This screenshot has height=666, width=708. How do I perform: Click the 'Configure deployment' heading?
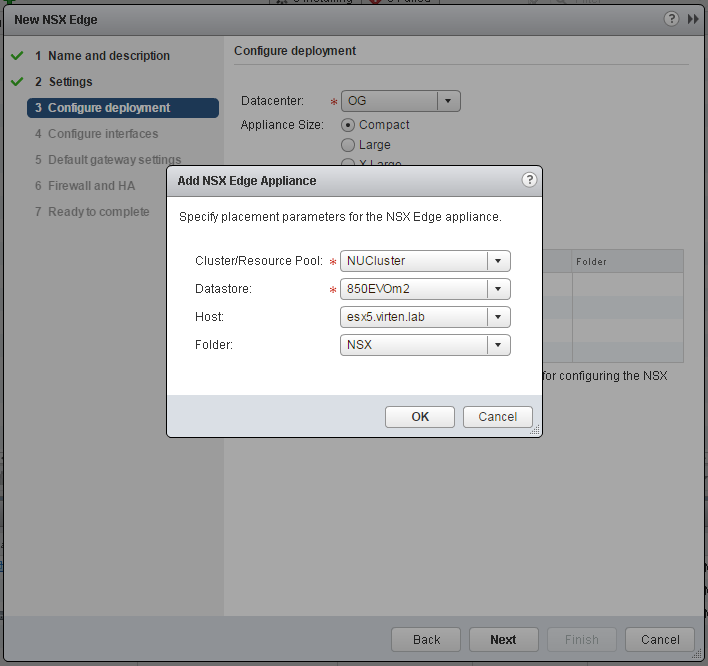295,51
